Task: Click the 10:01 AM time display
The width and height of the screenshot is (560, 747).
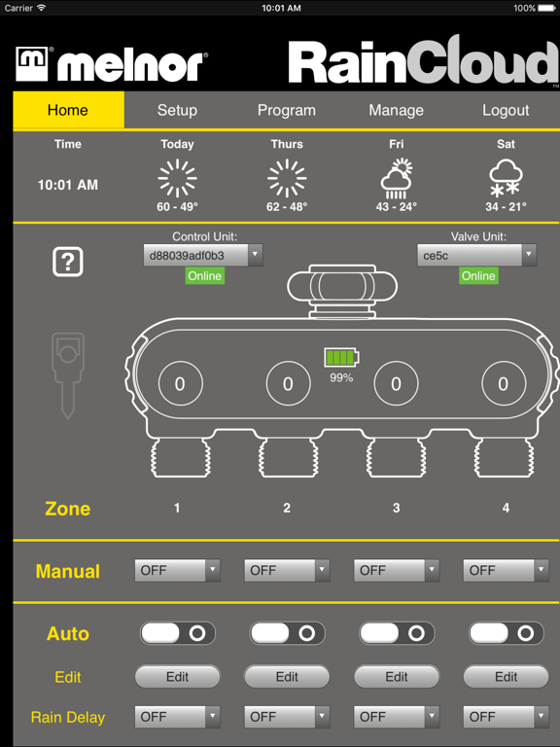Action: 68,185
